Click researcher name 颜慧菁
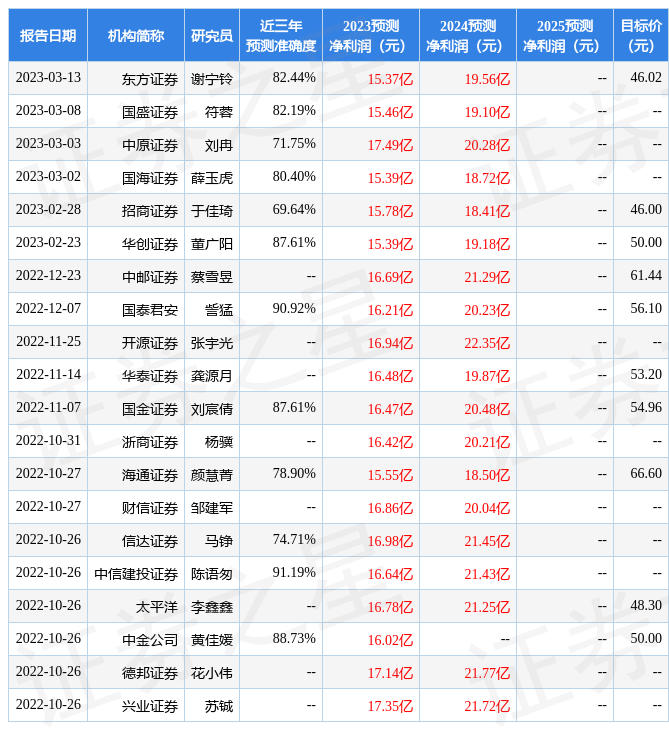The width and height of the screenshot is (669, 730). 212,475
